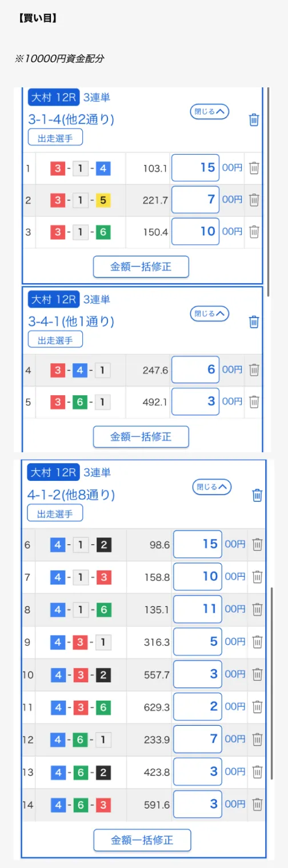Remove row 14 bet 4-6-3 with its trash icon
The height and width of the screenshot is (868, 288).
(x=258, y=804)
